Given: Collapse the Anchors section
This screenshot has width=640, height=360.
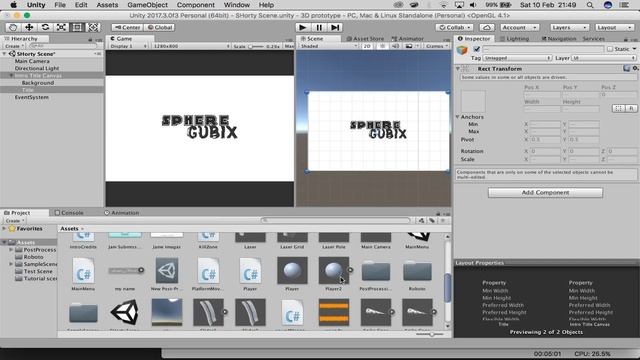Looking at the screenshot, I should click(458, 117).
